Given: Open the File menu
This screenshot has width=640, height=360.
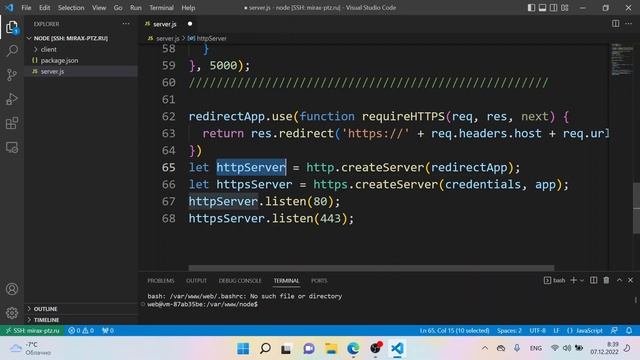Looking at the screenshot, I should (26, 8).
